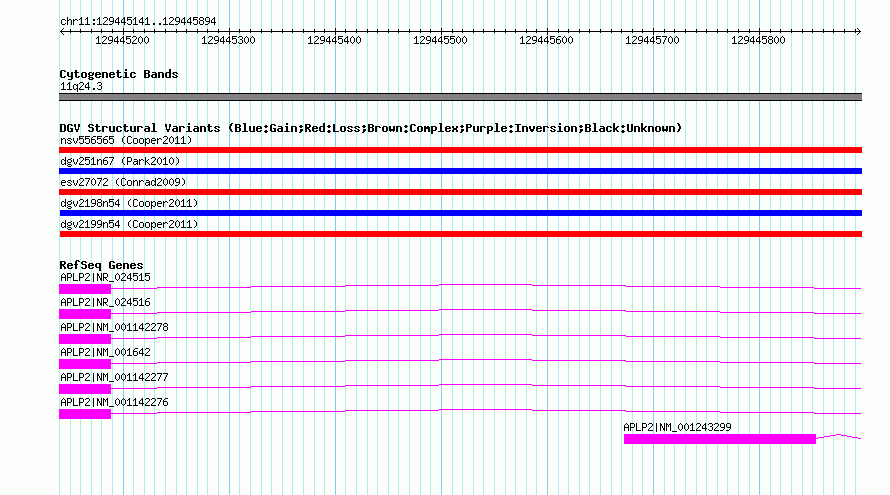Click the left arrow of the ruler
Image resolution: width=890 pixels, height=495 pixels.
click(x=62, y=31)
